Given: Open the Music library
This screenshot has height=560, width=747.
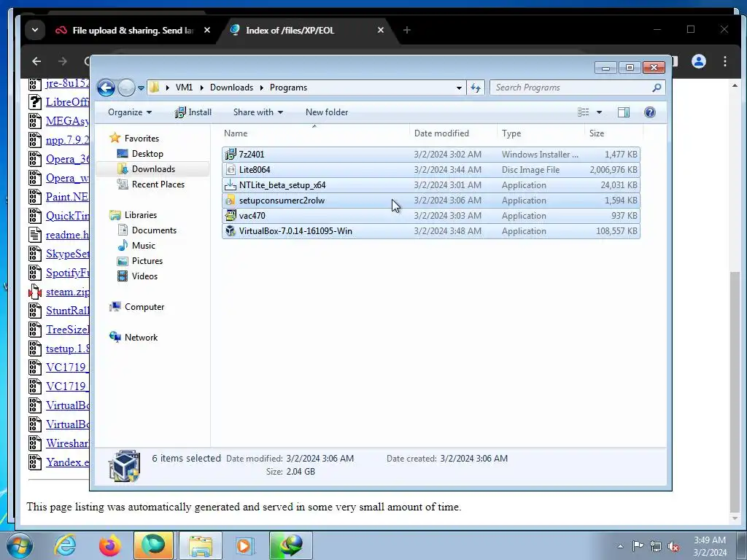Looking at the screenshot, I should pos(144,246).
